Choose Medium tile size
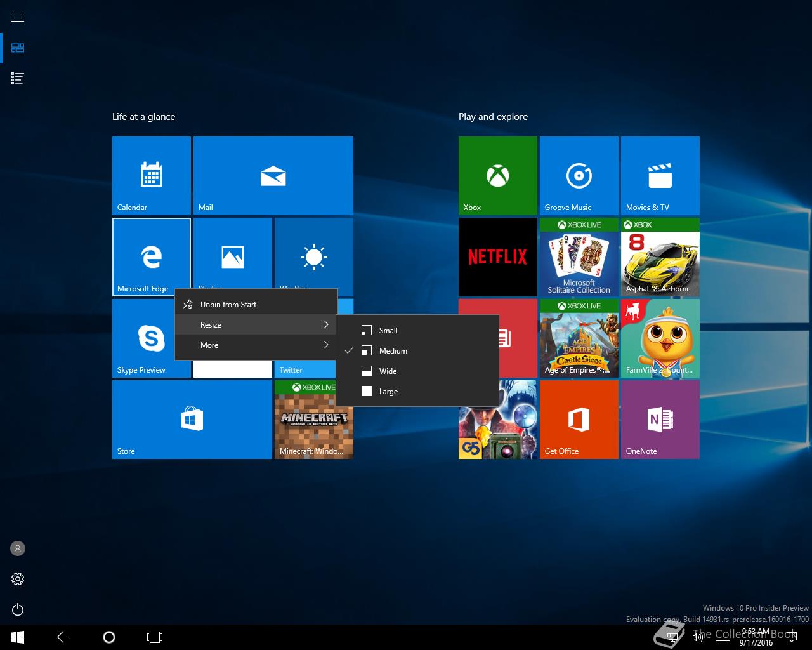 pyautogui.click(x=417, y=350)
